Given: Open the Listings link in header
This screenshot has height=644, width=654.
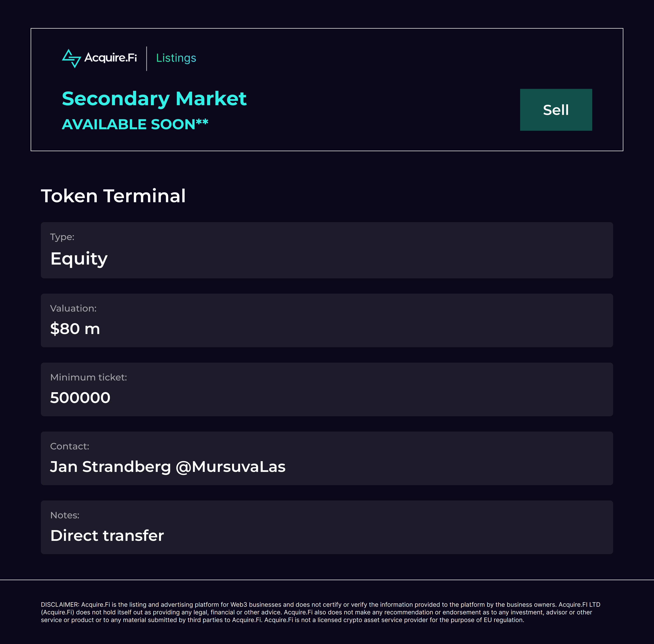Looking at the screenshot, I should point(176,58).
